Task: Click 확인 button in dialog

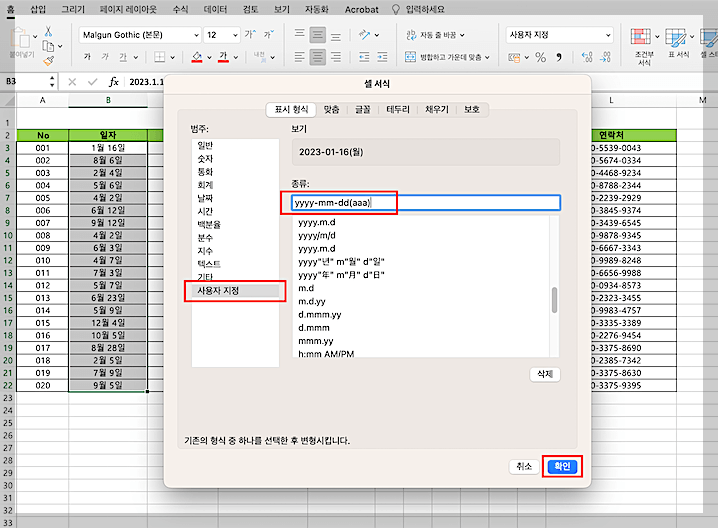Action: pyautogui.click(x=562, y=466)
